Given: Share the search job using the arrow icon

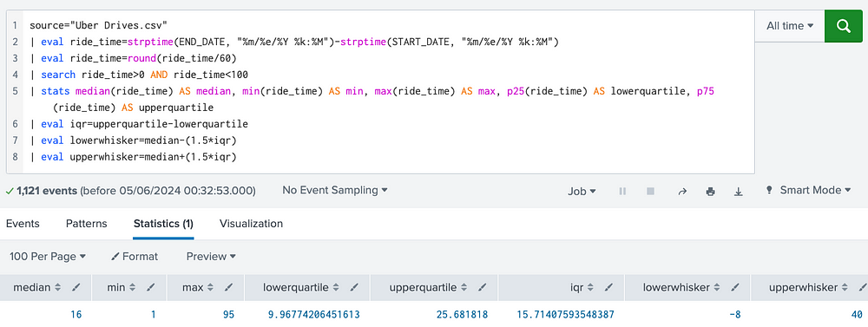Looking at the screenshot, I should pos(682,191).
